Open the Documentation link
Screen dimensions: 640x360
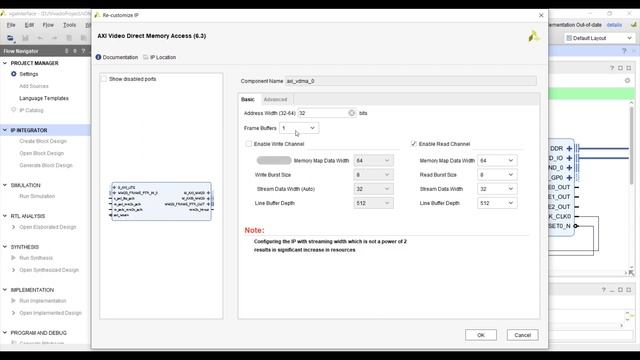point(120,57)
